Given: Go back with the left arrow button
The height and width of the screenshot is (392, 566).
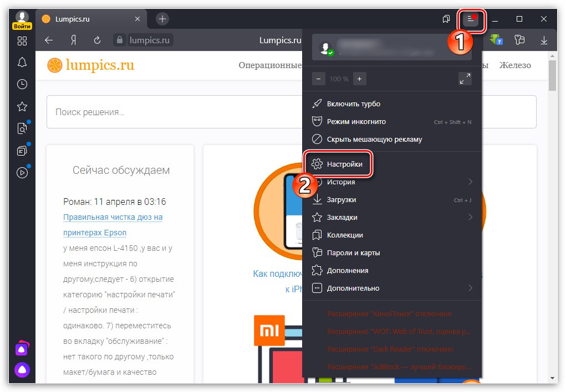Looking at the screenshot, I should 49,40.
